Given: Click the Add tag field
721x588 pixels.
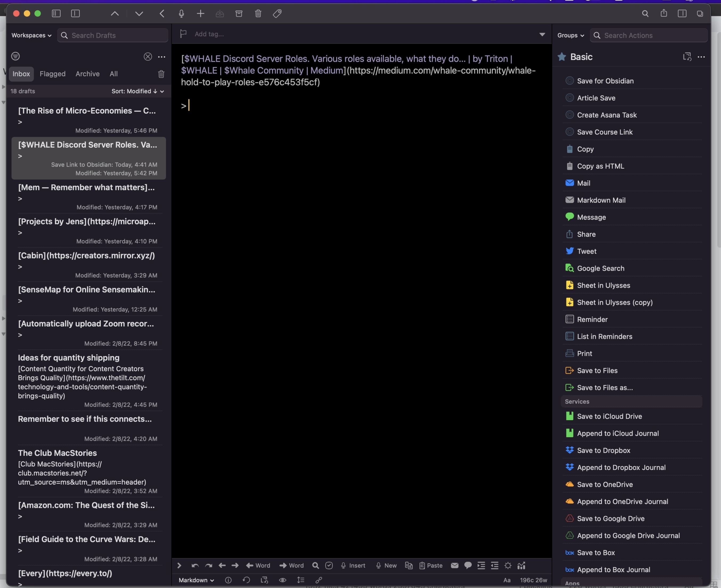Looking at the screenshot, I should [209, 34].
